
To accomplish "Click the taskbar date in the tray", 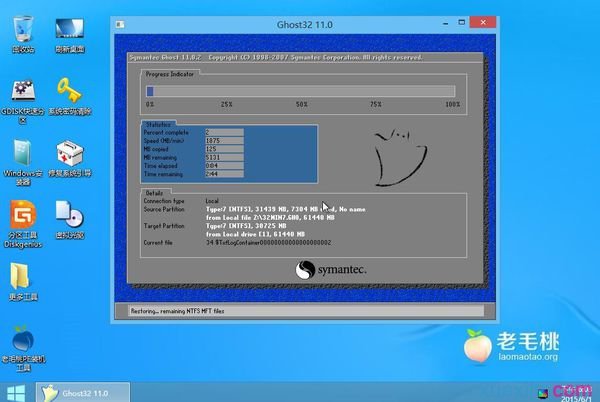I will click(576, 399).
